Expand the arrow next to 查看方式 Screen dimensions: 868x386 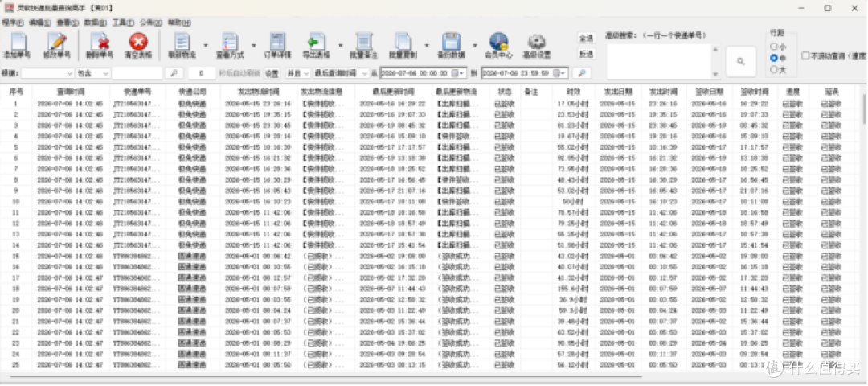(254, 45)
